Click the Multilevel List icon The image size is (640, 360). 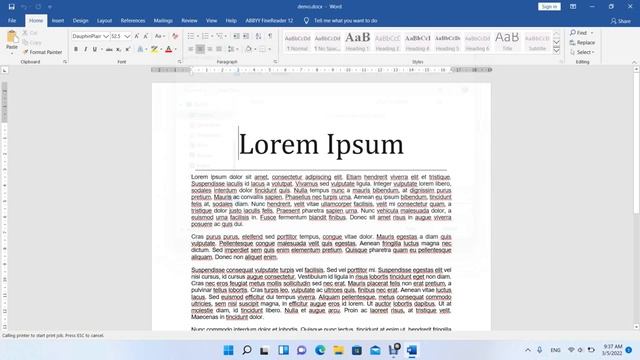(x=220, y=36)
